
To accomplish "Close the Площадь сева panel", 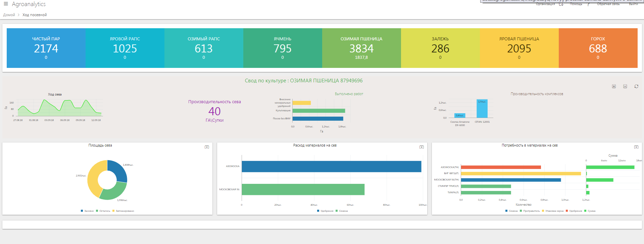I will [207, 147].
